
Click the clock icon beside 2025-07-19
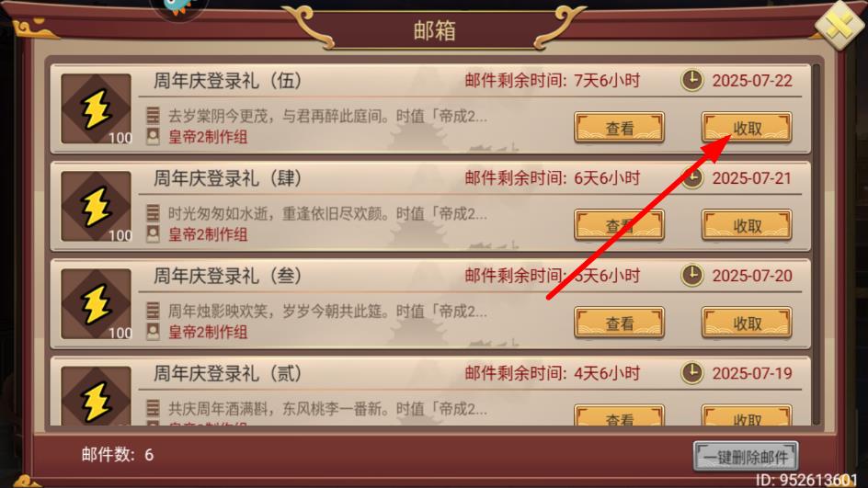click(692, 372)
